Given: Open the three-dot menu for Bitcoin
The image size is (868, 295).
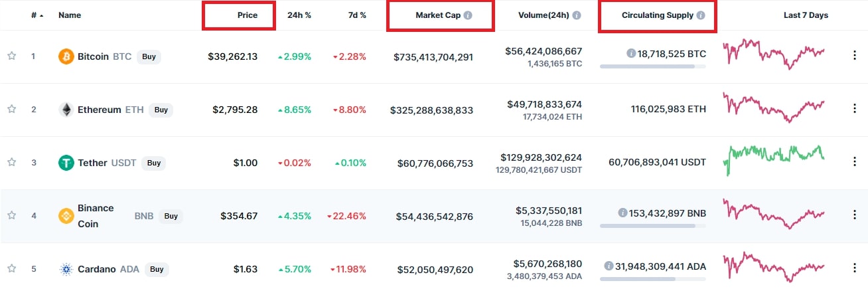Looking at the screenshot, I should click(x=855, y=56).
